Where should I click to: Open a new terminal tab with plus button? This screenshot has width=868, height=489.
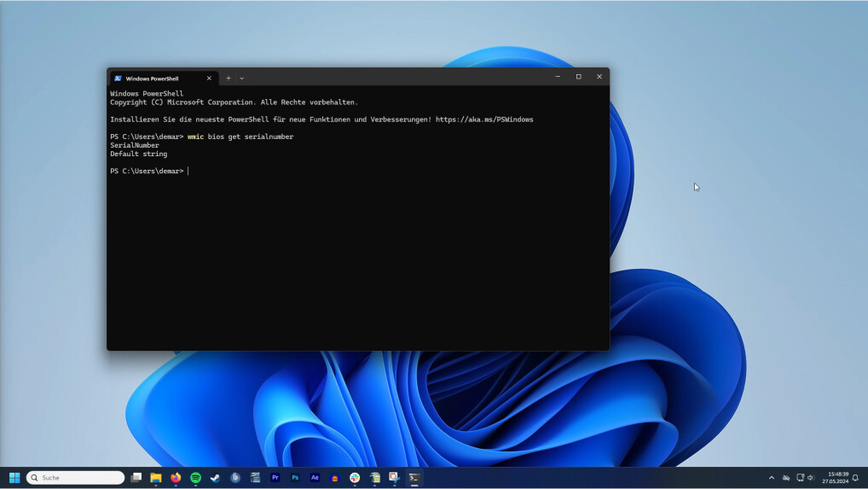coord(228,78)
